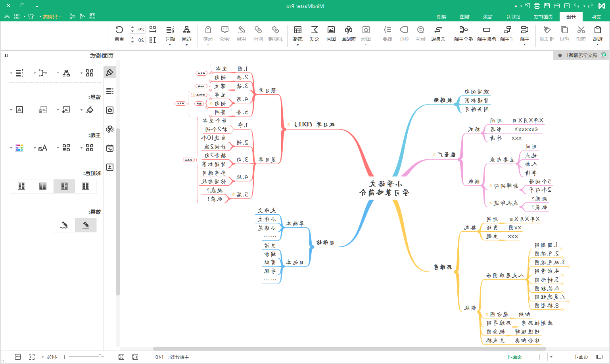Open the Numbering (编号) ribbon dropdown
This screenshot has width=610, height=364.
(x=170, y=44)
